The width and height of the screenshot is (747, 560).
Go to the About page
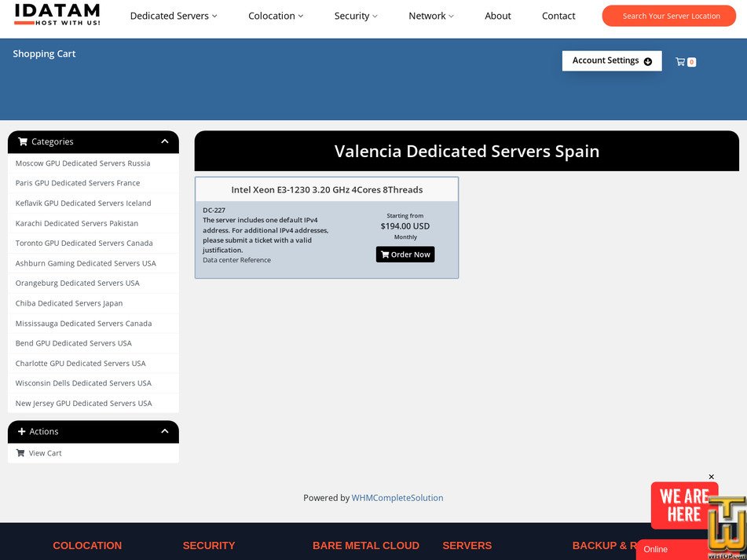click(498, 16)
